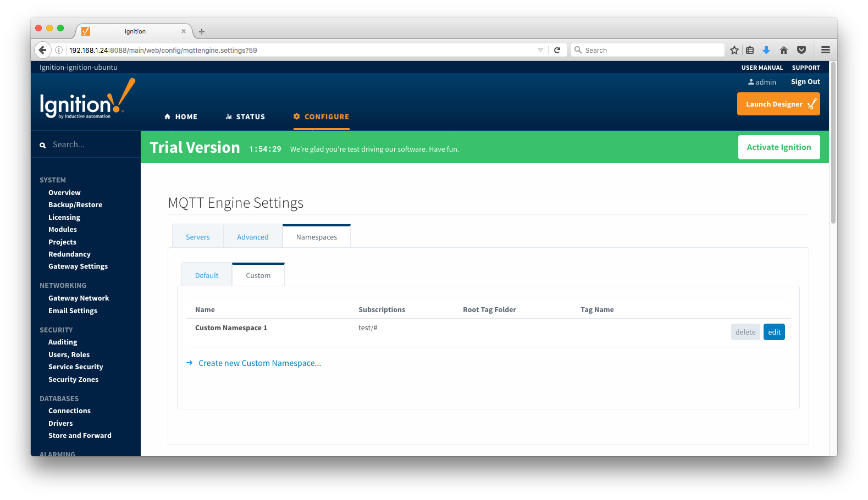Viewport: 868px width, 500px height.
Task: Close the Ignition browser tab
Action: point(184,31)
